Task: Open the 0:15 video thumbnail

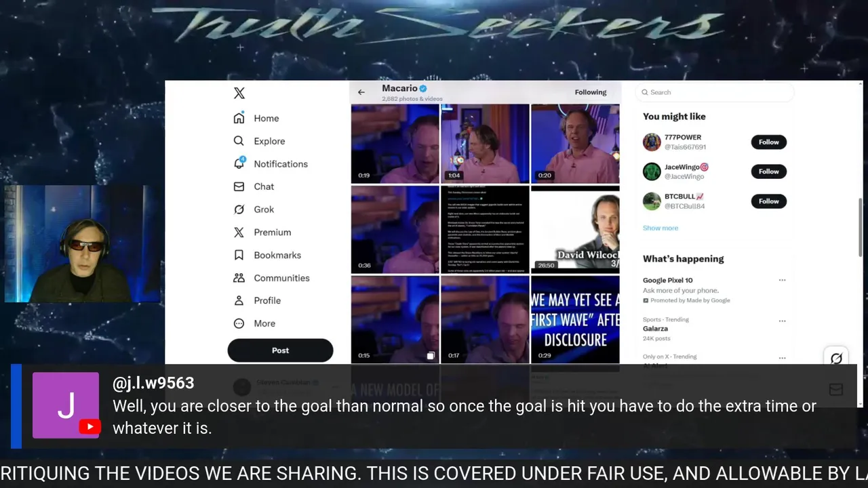Action: click(395, 319)
